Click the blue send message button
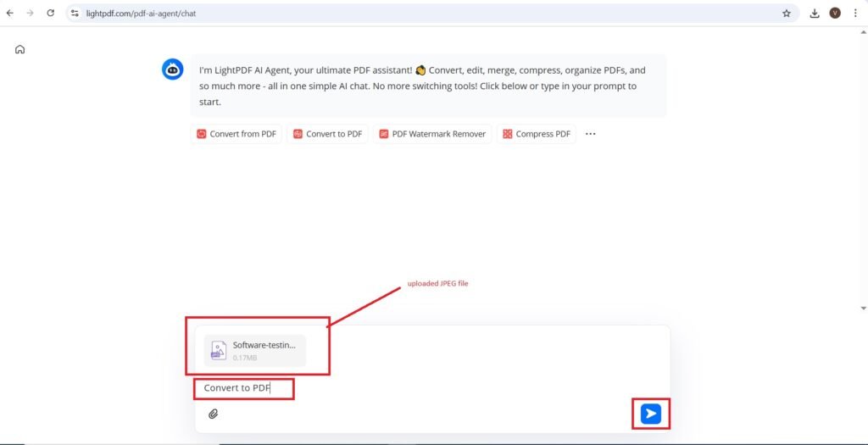Image resolution: width=868 pixels, height=445 pixels. (x=650, y=414)
